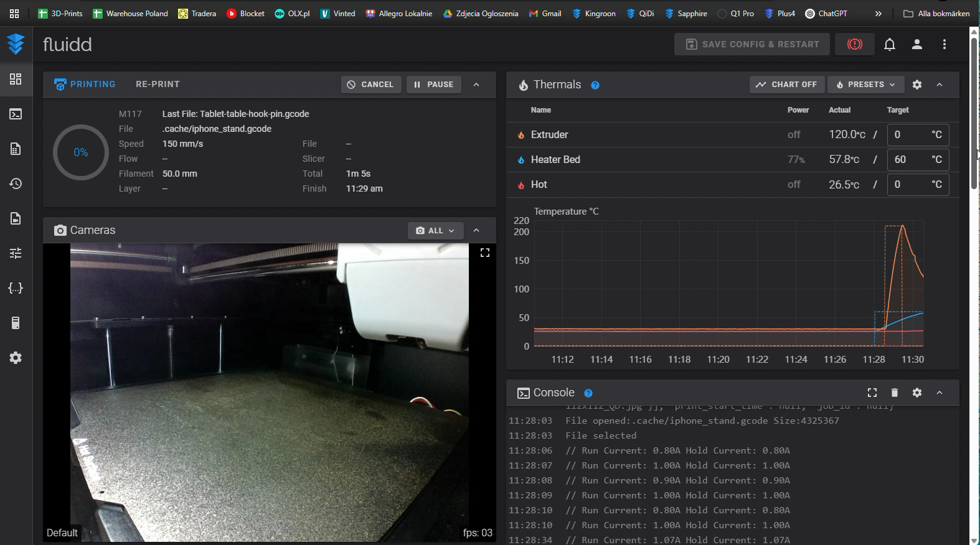Open the G-code files page icon
Screen dimensions: 980x545
coord(16,149)
